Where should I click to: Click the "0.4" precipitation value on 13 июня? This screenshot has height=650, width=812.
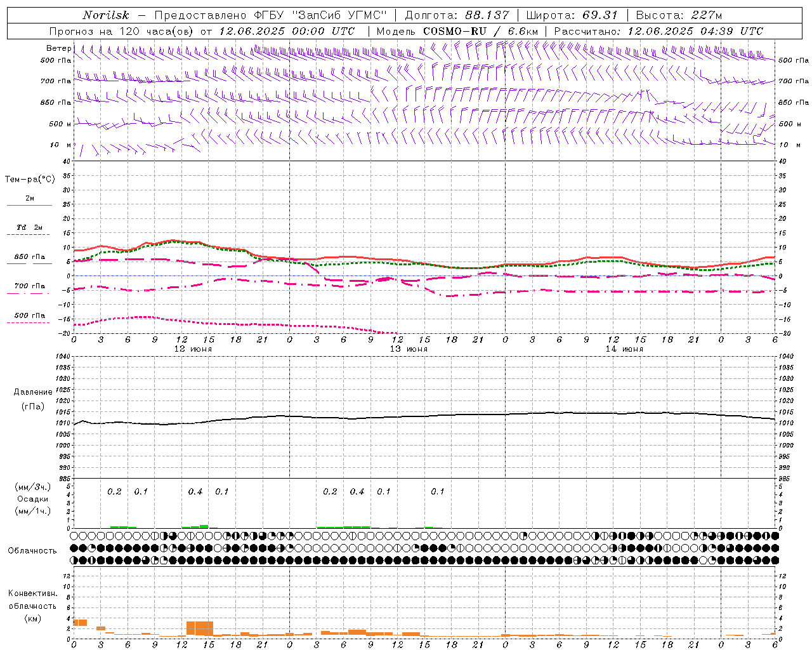(357, 492)
